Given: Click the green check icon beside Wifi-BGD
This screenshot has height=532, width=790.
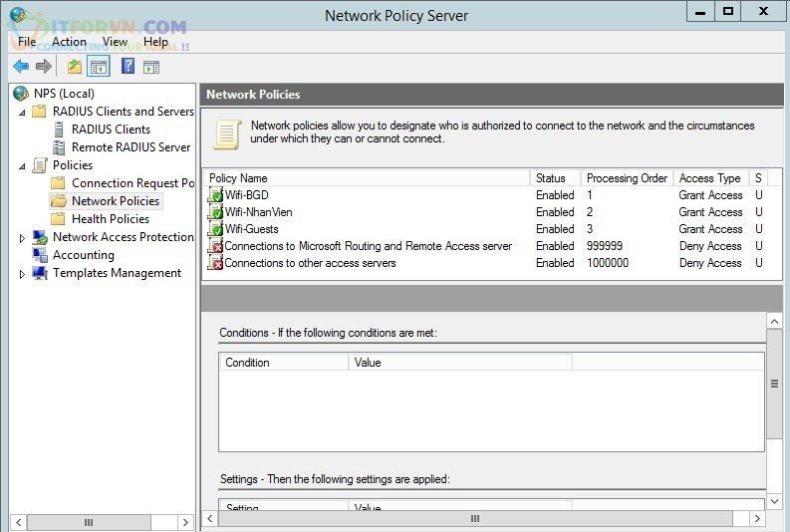Looking at the screenshot, I should pyautogui.click(x=215, y=195).
